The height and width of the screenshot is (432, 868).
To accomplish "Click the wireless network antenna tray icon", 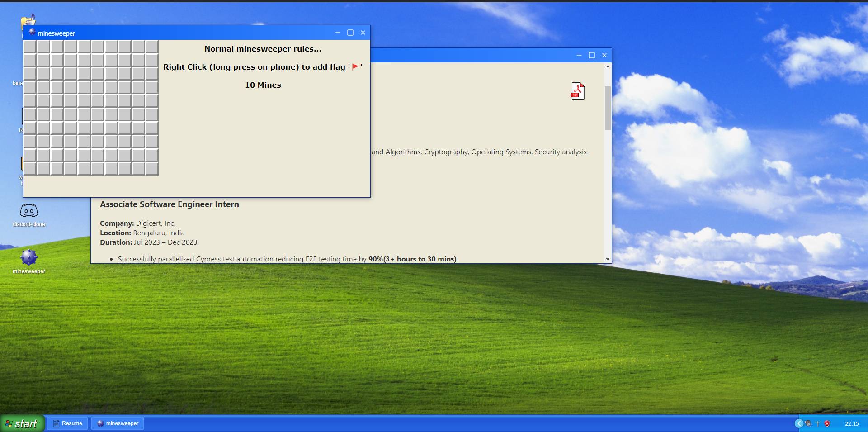I will click(x=818, y=423).
